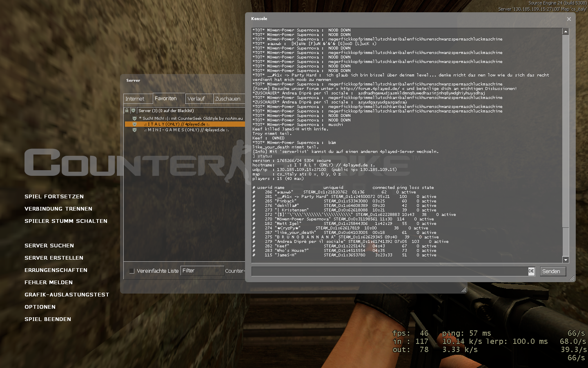The width and height of the screenshot is (588, 368).
Task: Click the shield icon on the I T A L Y row
Action: click(x=134, y=124)
